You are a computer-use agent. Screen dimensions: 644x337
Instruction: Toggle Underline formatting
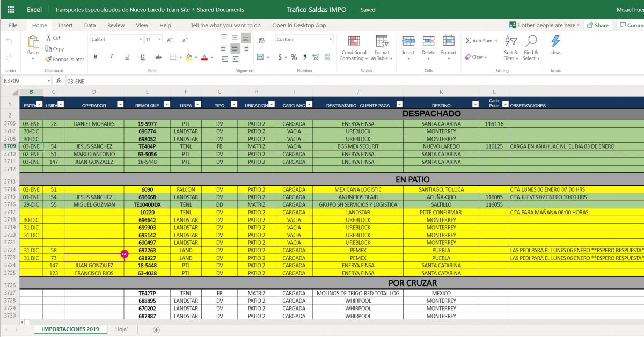[127, 57]
